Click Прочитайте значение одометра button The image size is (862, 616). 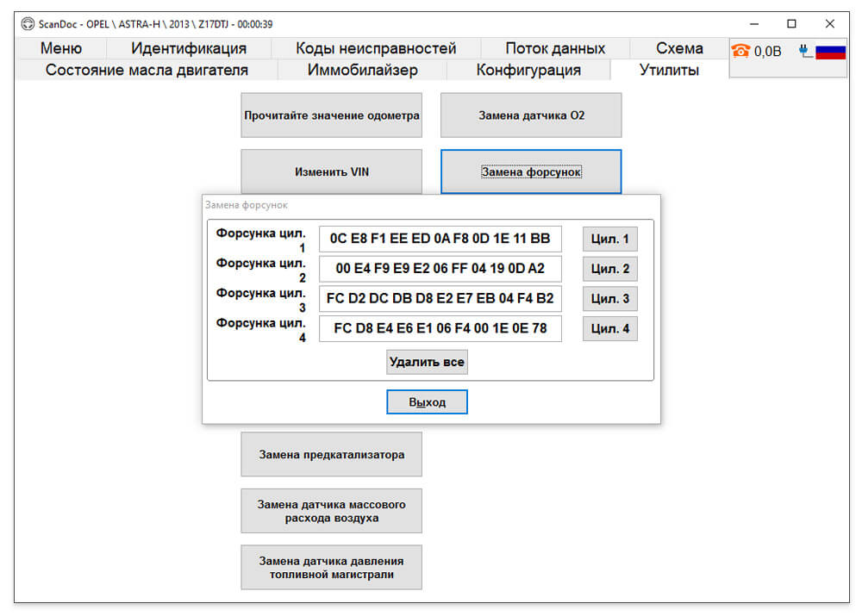[332, 115]
